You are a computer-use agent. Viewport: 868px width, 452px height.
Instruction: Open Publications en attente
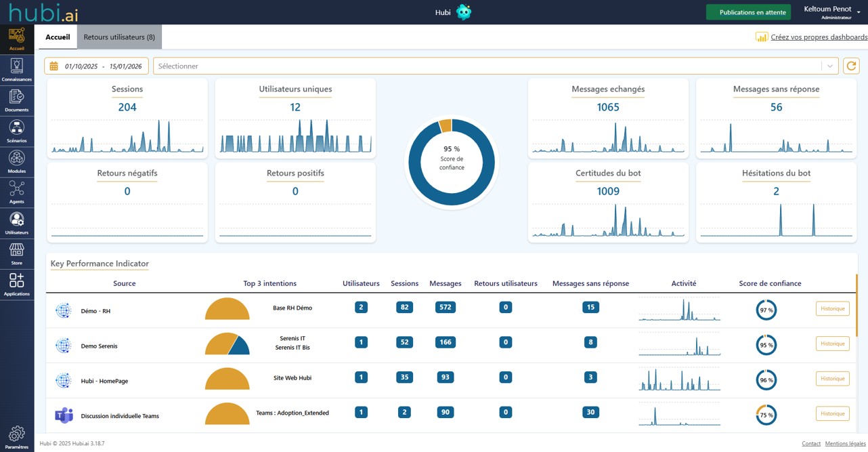point(747,12)
